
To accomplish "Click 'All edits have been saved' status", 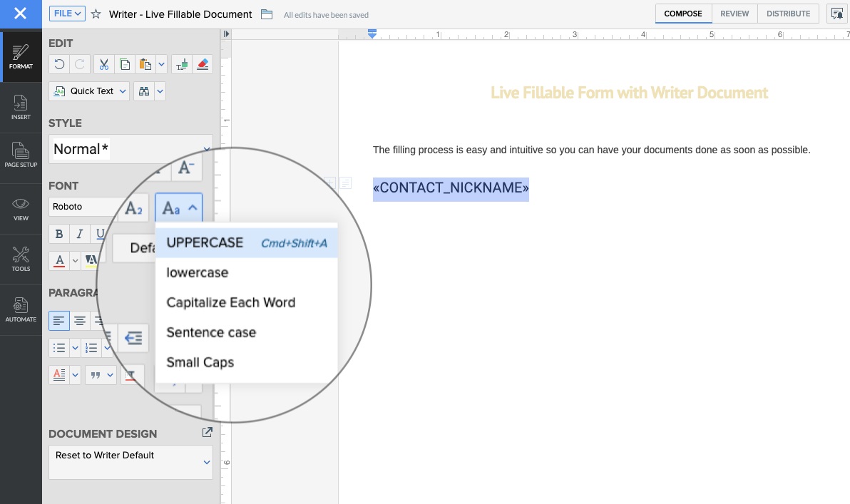I will (327, 15).
